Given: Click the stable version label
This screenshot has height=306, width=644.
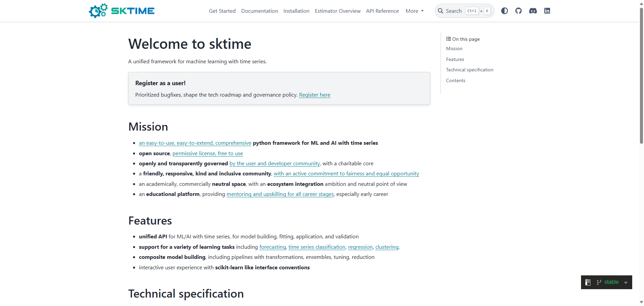Looking at the screenshot, I should pyautogui.click(x=611, y=282).
